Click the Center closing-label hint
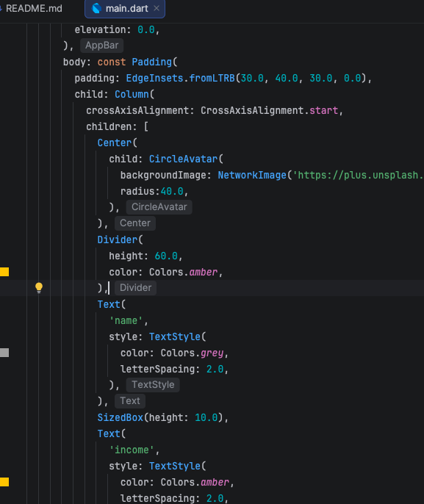Image resolution: width=424 pixels, height=504 pixels. tap(135, 223)
